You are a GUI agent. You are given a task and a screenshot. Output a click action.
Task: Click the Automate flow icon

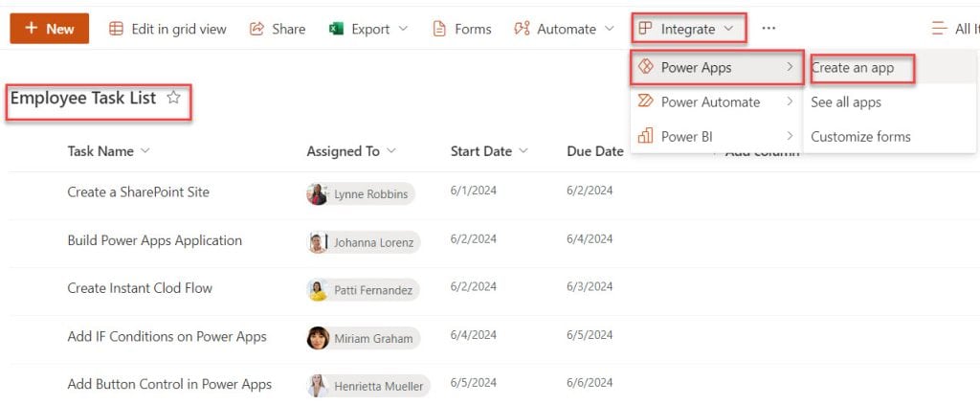[522, 29]
